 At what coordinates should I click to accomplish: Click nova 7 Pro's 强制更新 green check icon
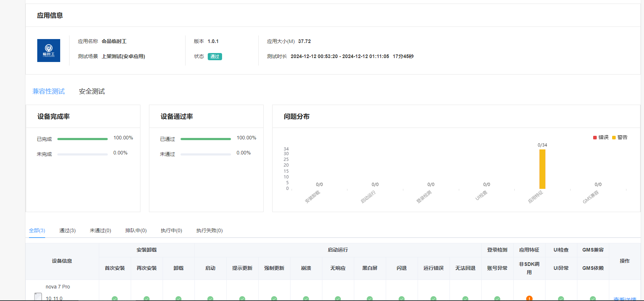(274, 298)
